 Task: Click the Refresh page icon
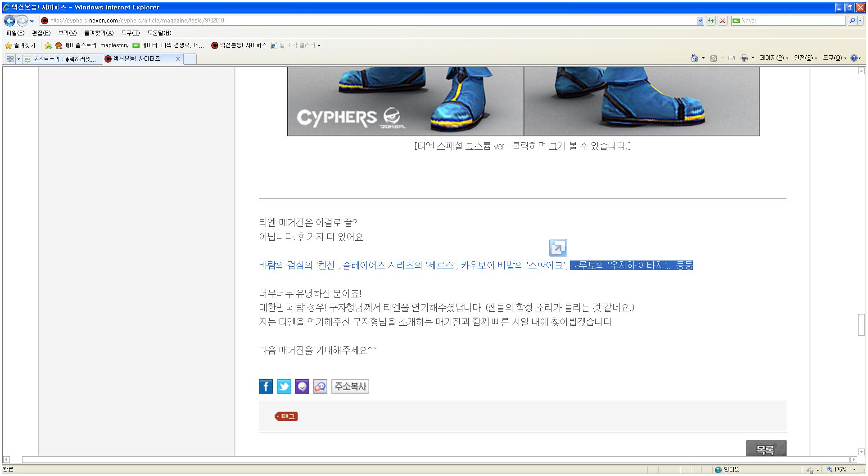click(x=711, y=21)
